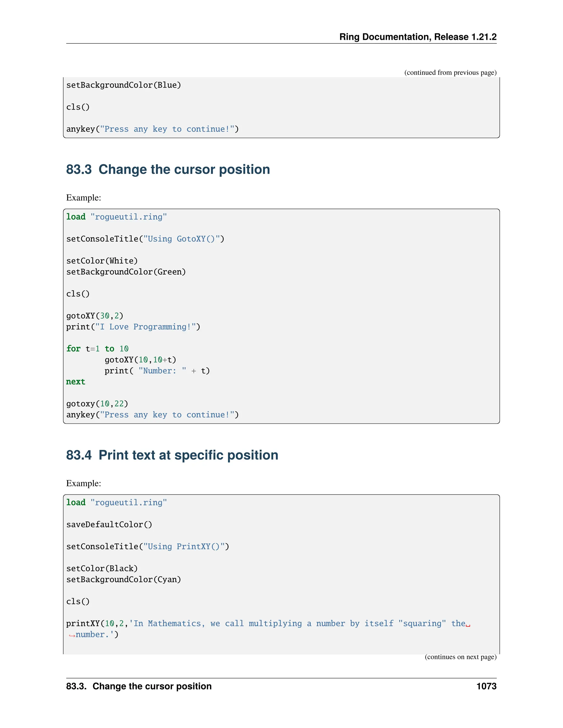Click the "next" keyword in the code
The image size is (563, 728).
pos(76,382)
